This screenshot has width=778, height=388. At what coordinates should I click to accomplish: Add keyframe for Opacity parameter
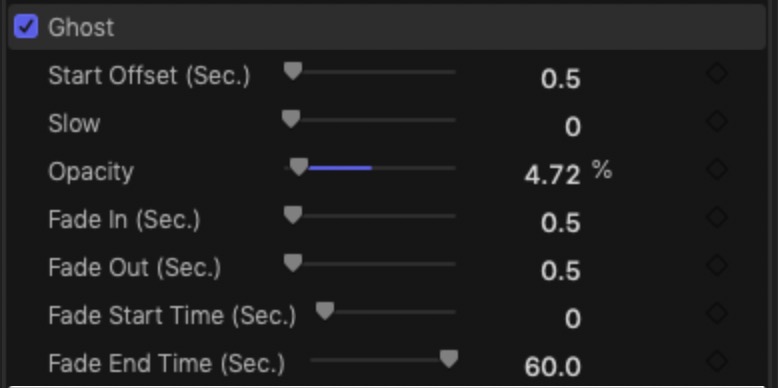[x=717, y=169]
